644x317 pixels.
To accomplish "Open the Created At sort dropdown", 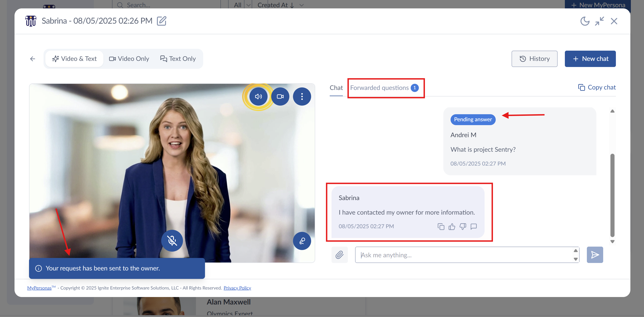I will click(281, 5).
